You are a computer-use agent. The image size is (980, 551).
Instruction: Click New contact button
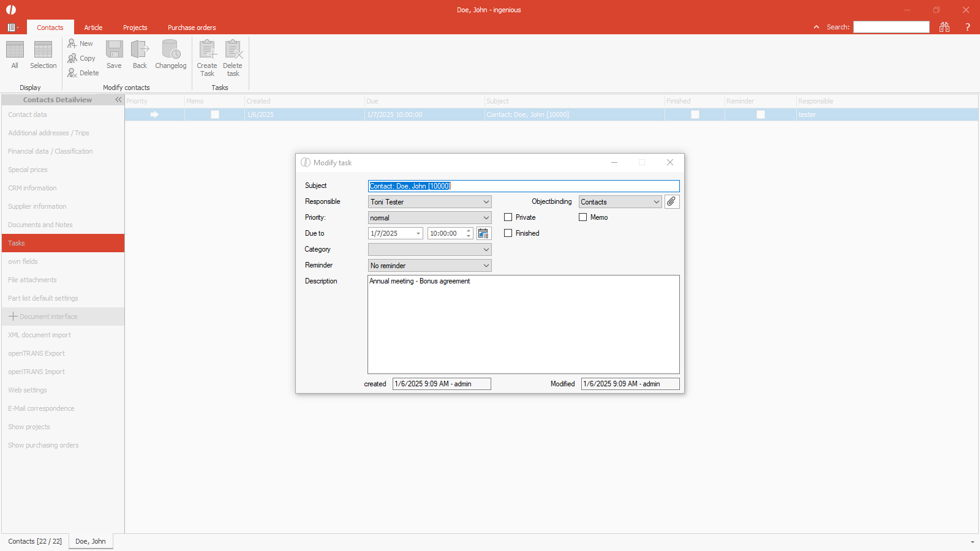tap(80, 43)
